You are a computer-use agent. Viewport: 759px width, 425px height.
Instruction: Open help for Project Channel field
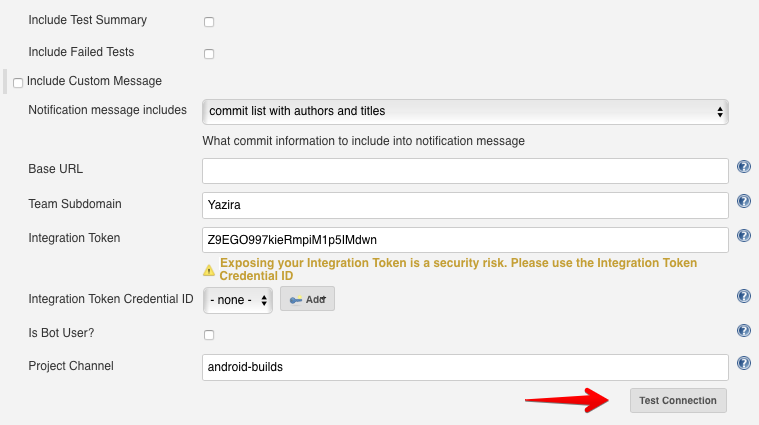[x=744, y=363]
